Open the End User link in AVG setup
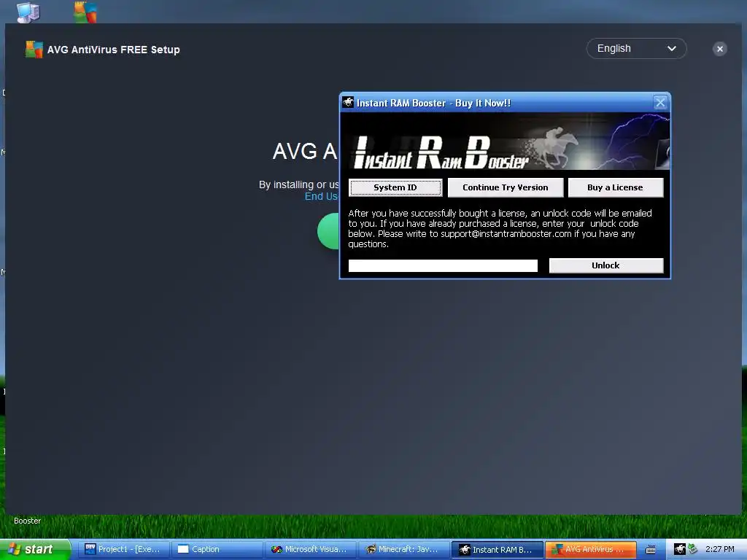747x560 pixels. 321,196
